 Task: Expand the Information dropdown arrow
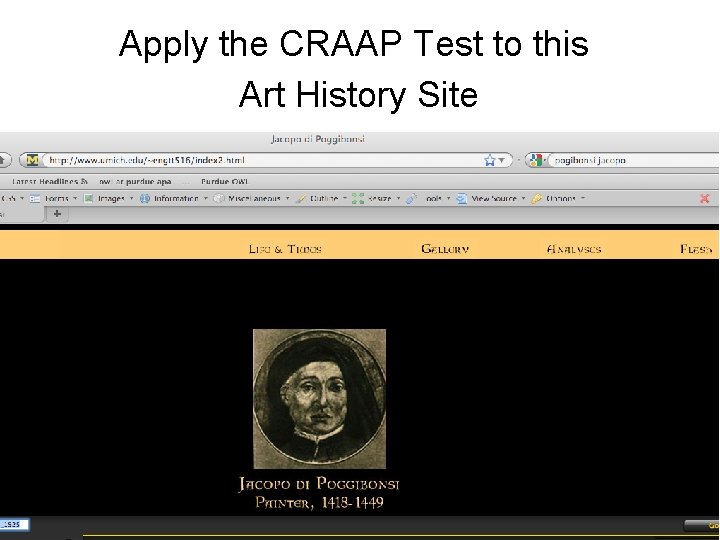click(x=205, y=198)
